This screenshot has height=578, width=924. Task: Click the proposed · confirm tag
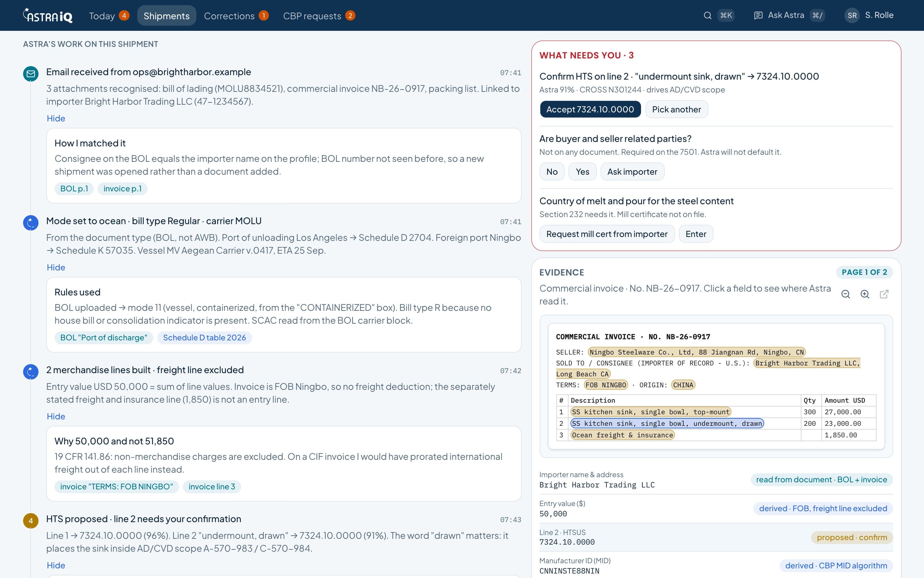click(852, 538)
